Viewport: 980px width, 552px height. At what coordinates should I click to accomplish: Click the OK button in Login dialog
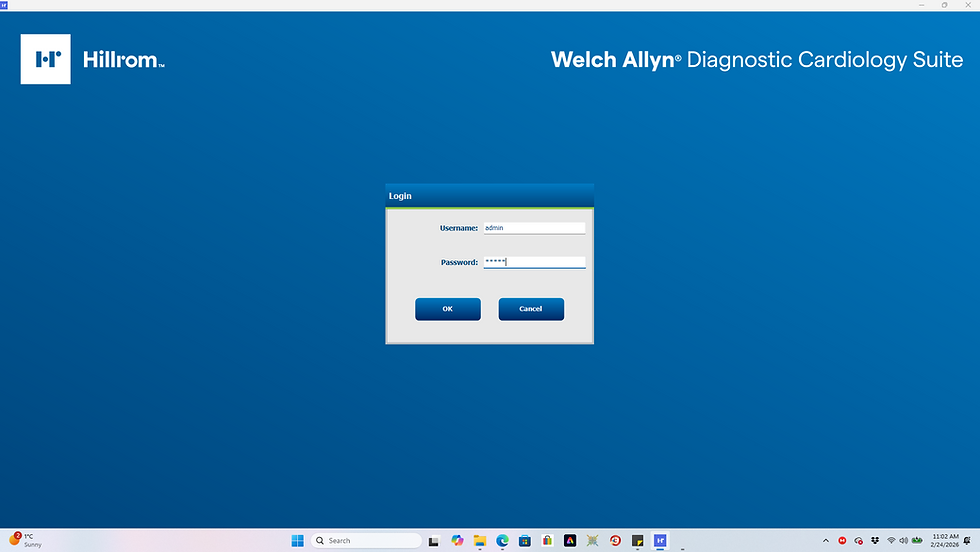448,309
